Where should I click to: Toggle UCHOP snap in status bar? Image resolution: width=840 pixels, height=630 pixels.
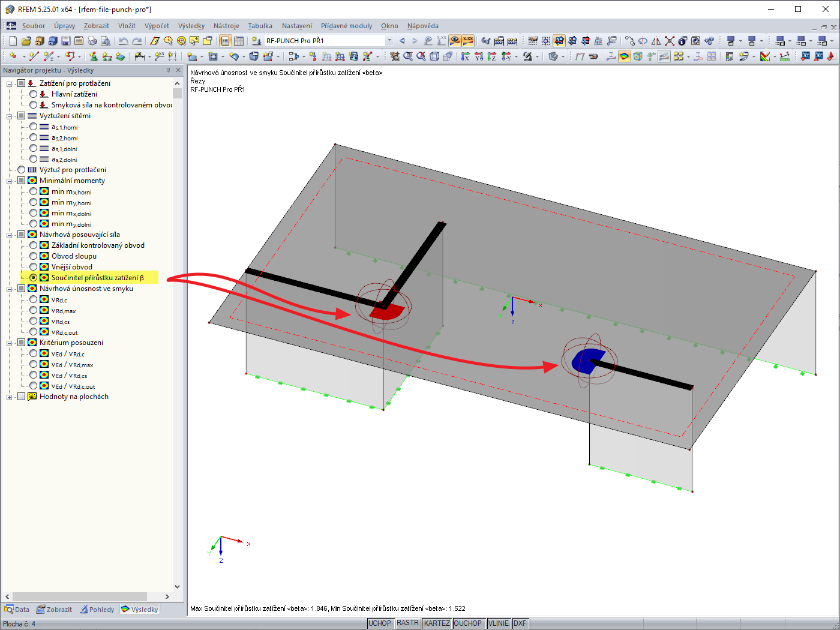(x=380, y=623)
